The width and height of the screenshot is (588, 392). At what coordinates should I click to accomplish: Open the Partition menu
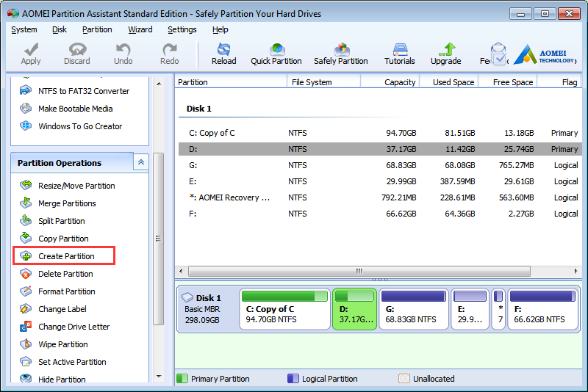(97, 29)
